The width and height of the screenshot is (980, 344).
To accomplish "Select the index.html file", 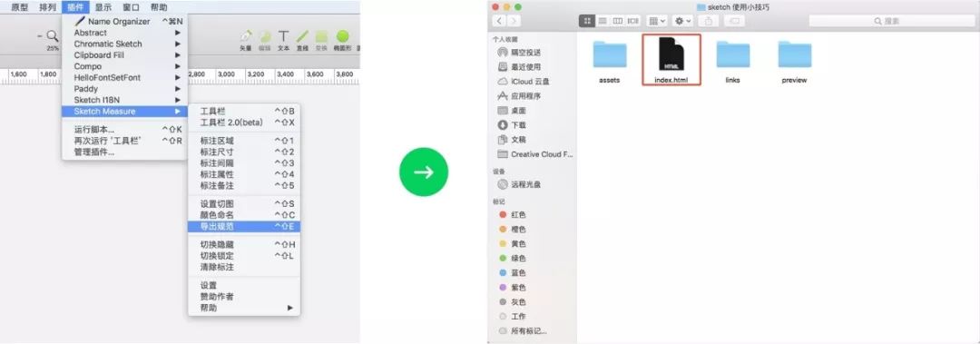I will pyautogui.click(x=671, y=59).
